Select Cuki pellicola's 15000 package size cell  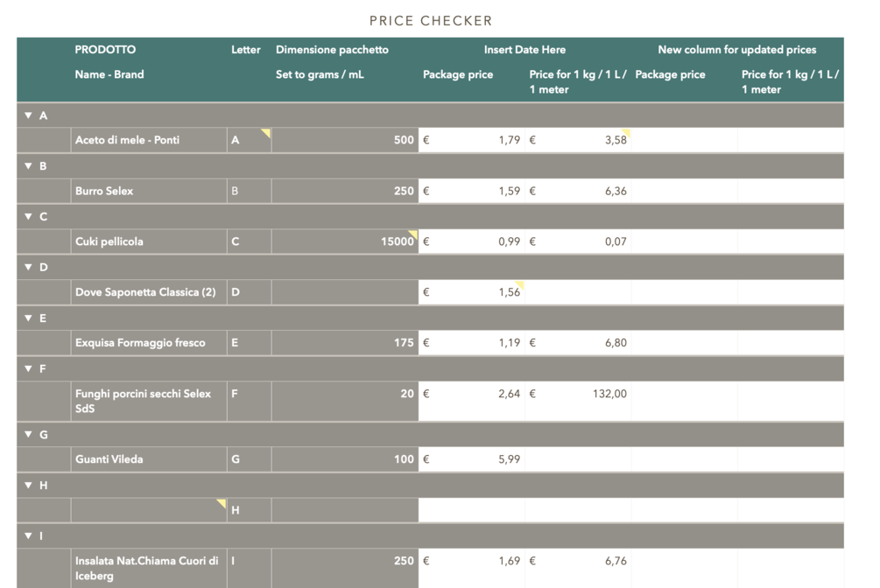[343, 241]
